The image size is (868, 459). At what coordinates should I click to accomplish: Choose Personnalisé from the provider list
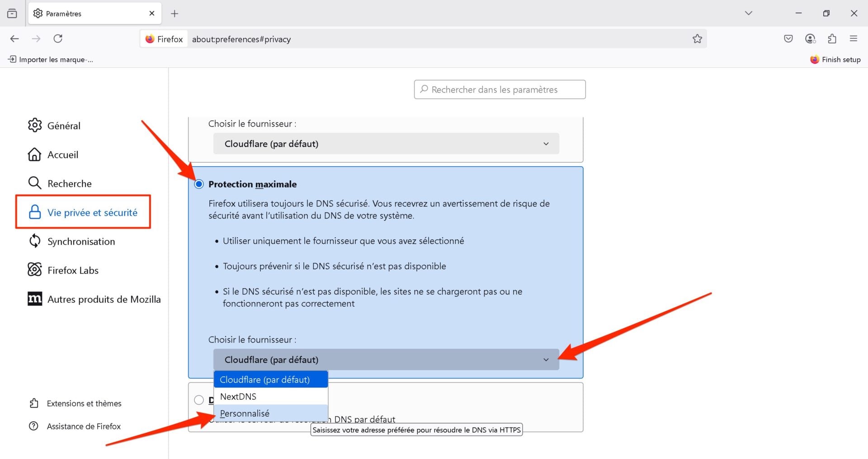pyautogui.click(x=245, y=413)
